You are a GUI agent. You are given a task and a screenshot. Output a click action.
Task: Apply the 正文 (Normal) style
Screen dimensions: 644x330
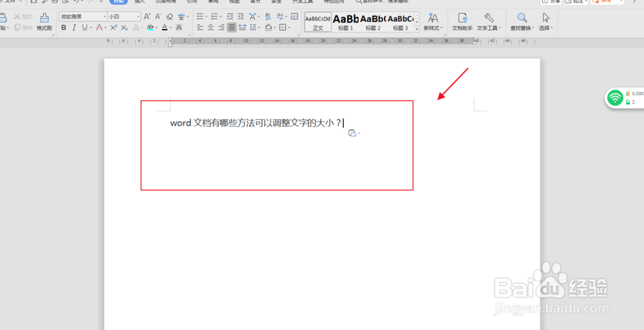pyautogui.click(x=318, y=22)
